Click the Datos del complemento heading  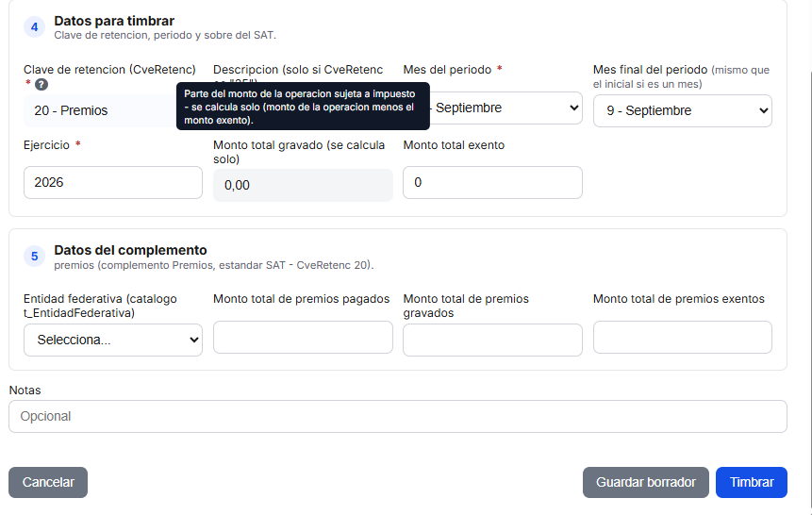click(x=130, y=250)
